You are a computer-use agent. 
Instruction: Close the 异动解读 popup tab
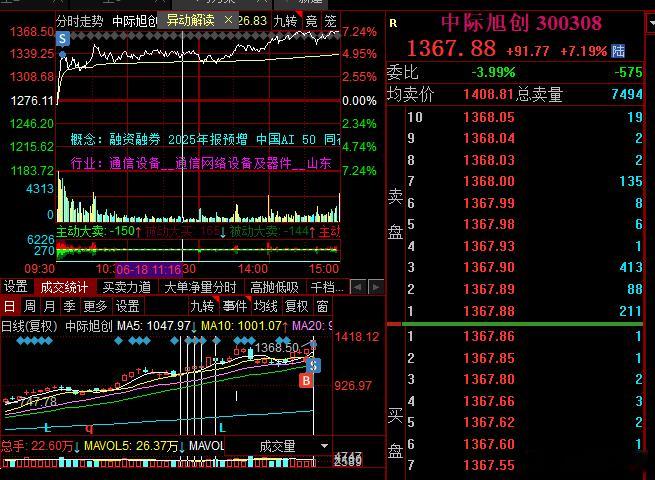click(228, 20)
